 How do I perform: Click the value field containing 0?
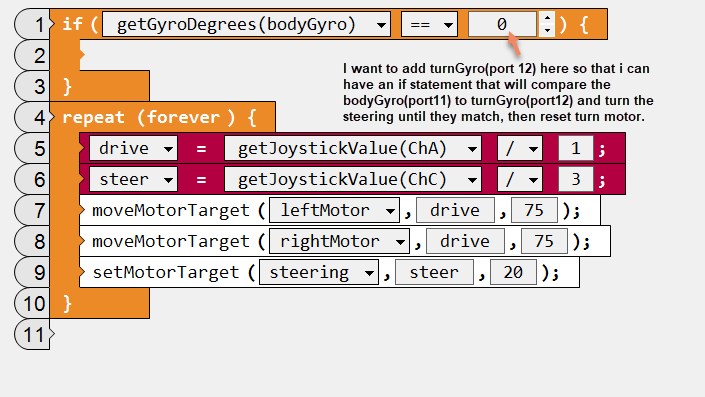(502, 24)
